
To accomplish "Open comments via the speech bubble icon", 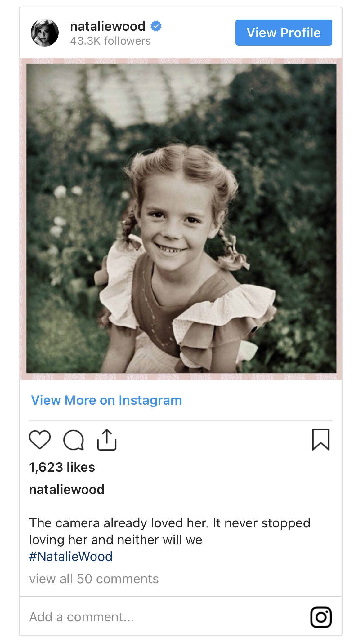I will tap(74, 440).
